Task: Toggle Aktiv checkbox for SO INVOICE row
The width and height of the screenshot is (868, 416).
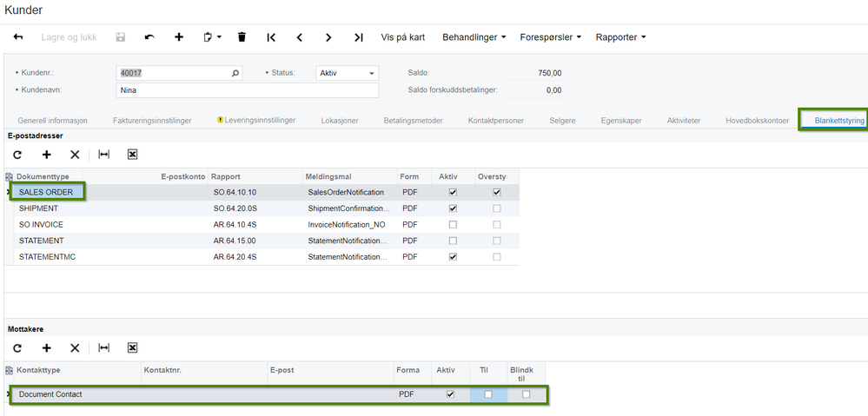Action: point(452,225)
